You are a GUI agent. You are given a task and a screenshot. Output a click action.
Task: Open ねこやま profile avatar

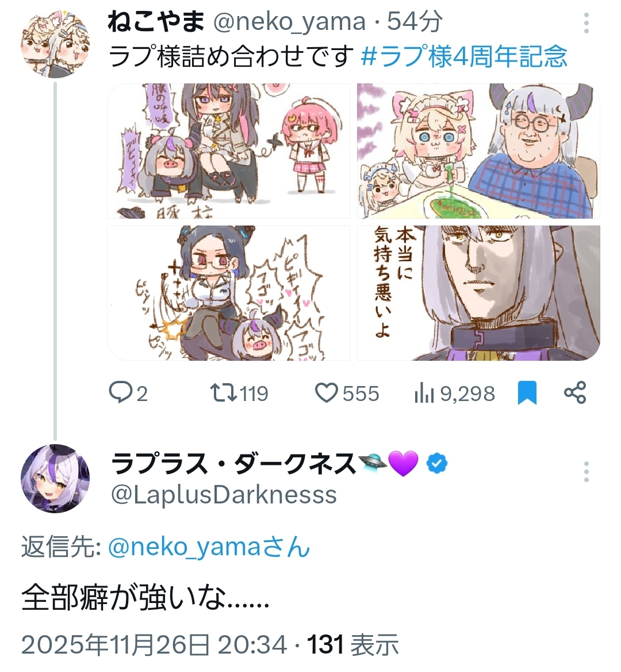pos(55,44)
